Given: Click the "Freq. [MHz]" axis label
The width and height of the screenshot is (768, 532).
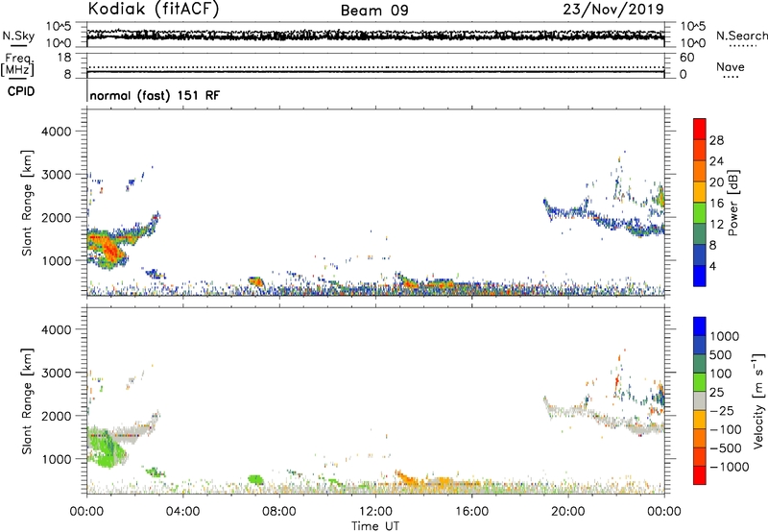Looking at the screenshot, I should (18, 64).
